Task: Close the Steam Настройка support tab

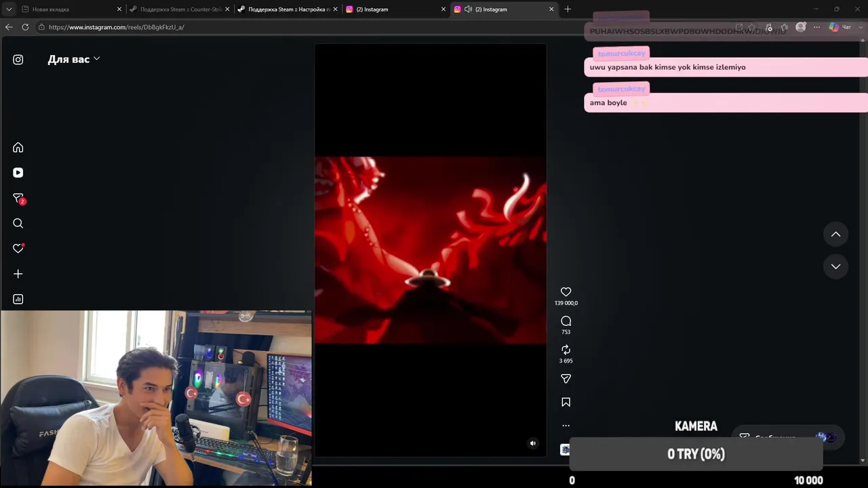Action: (x=335, y=9)
